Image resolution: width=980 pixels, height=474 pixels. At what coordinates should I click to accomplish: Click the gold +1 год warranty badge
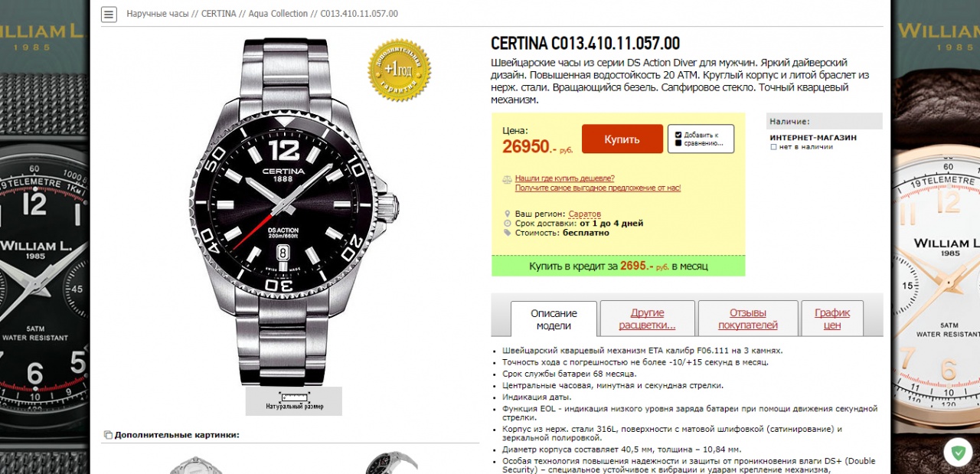click(400, 70)
